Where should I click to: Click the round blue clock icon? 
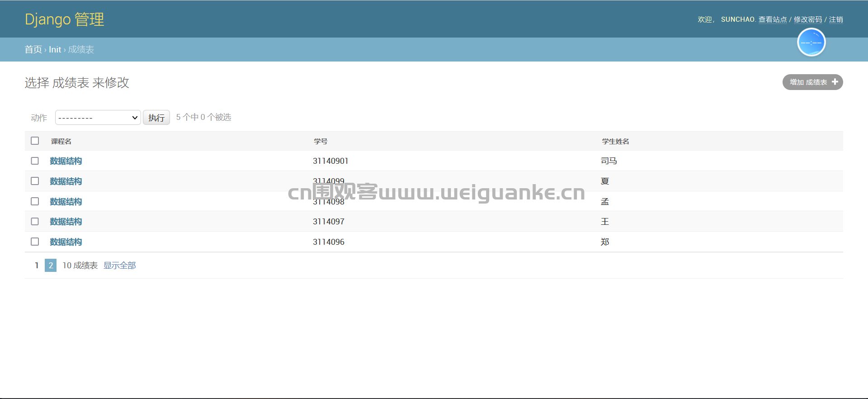(811, 43)
